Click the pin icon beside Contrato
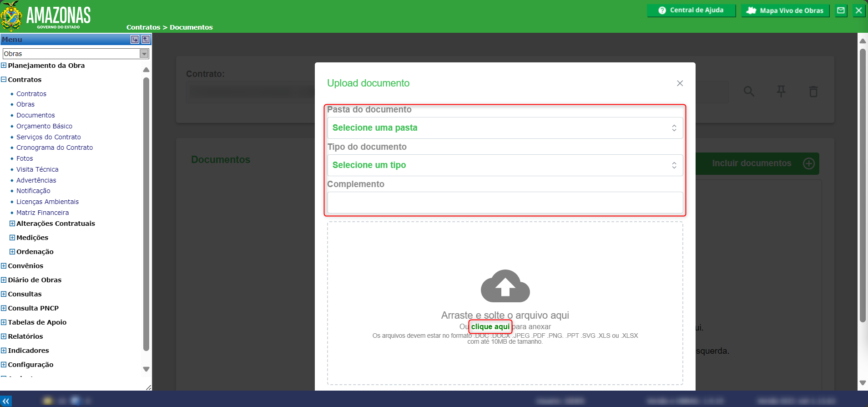 [x=781, y=92]
